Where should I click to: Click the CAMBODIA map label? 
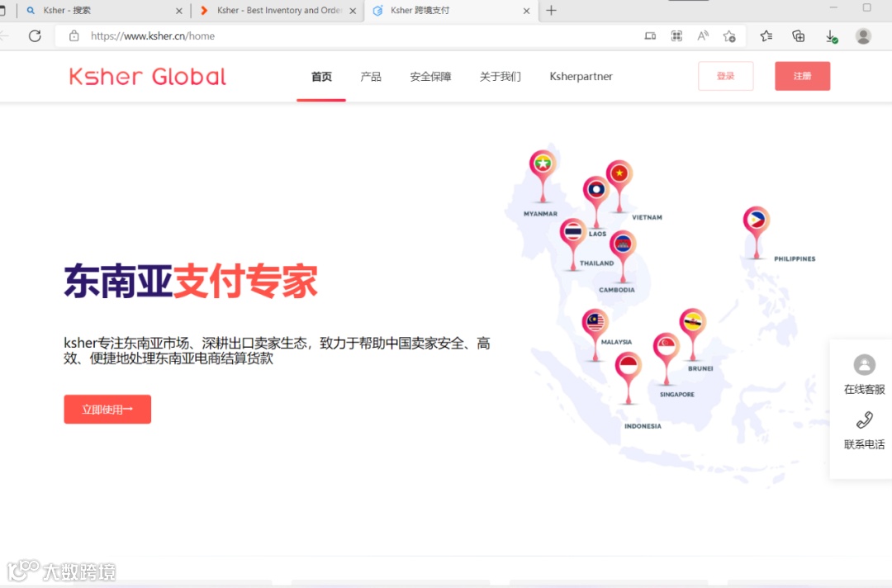(617, 289)
